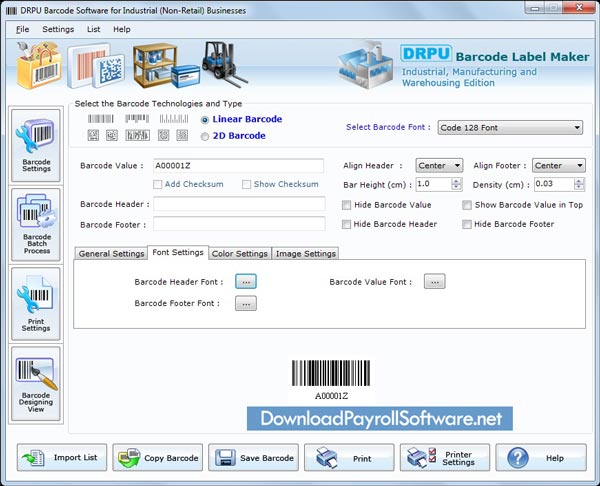The height and width of the screenshot is (486, 600).
Task: Click the fourth 2D barcode sample icon
Action: pos(164,135)
